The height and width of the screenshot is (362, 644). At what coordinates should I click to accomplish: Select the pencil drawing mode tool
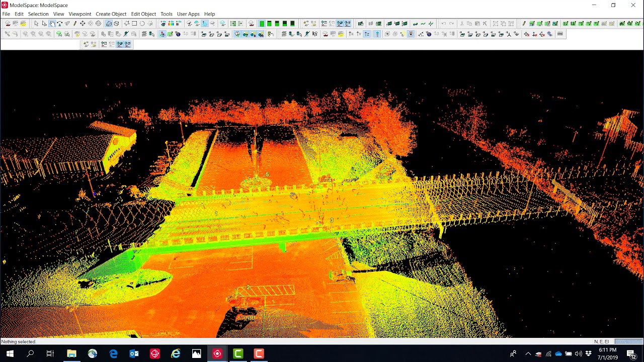75,24
